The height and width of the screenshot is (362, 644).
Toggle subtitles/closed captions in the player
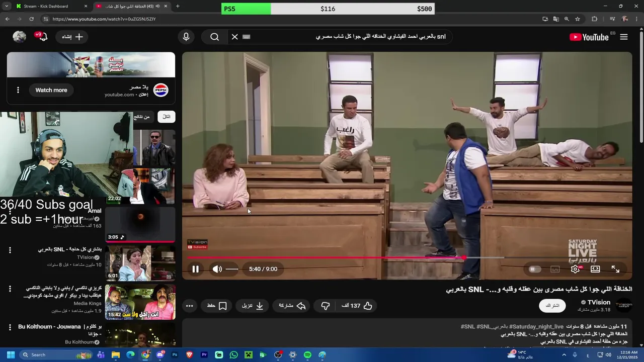point(555,269)
